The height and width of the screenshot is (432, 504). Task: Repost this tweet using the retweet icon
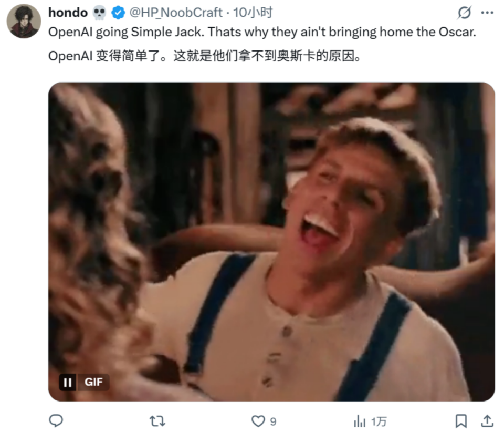(157, 420)
